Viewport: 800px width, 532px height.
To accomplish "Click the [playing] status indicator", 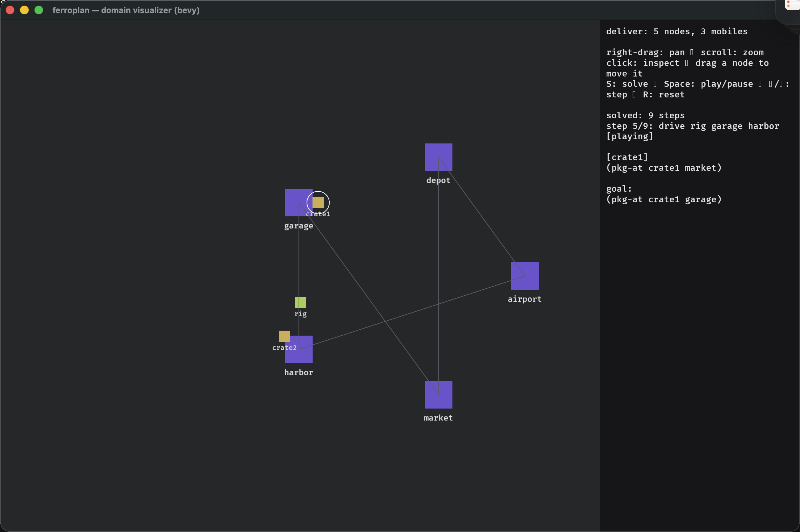I will click(x=630, y=136).
